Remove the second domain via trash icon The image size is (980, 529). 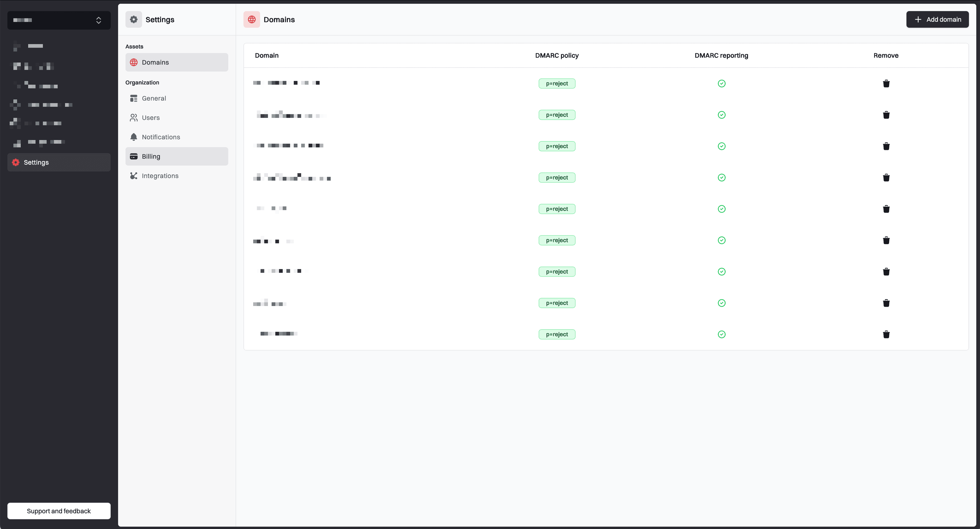click(886, 115)
